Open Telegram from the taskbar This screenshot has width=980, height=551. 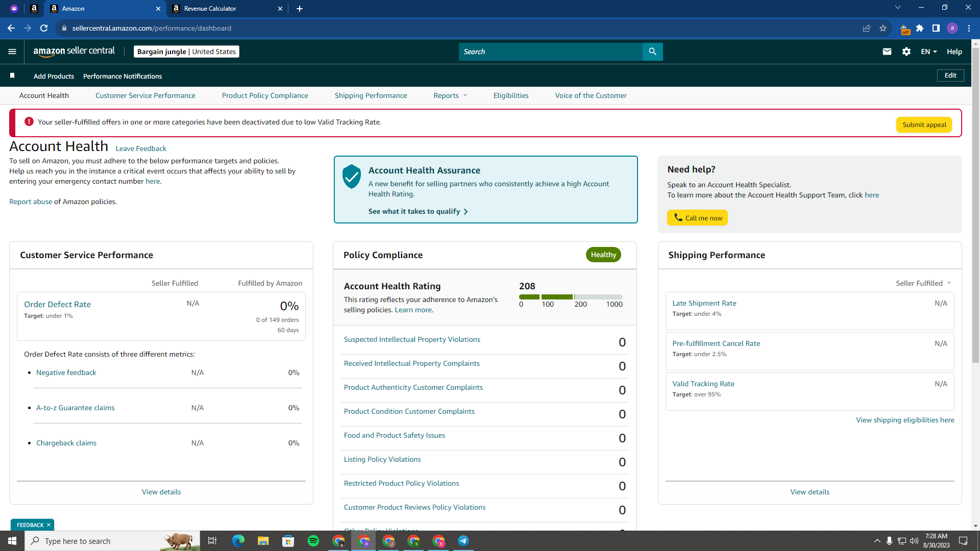click(x=463, y=541)
